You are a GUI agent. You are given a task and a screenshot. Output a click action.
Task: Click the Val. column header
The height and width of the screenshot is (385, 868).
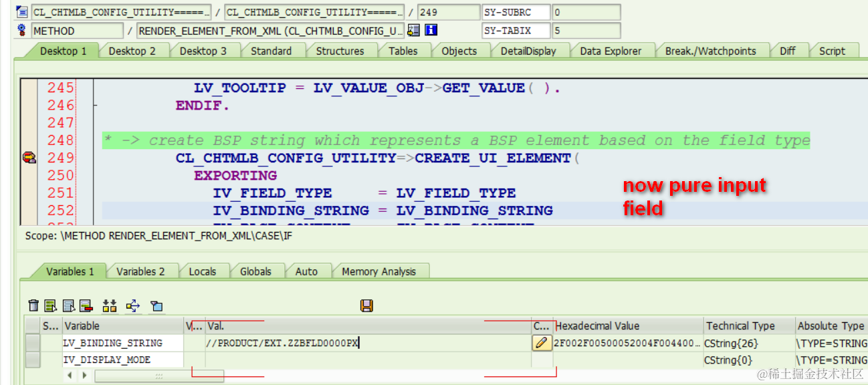pos(368,326)
